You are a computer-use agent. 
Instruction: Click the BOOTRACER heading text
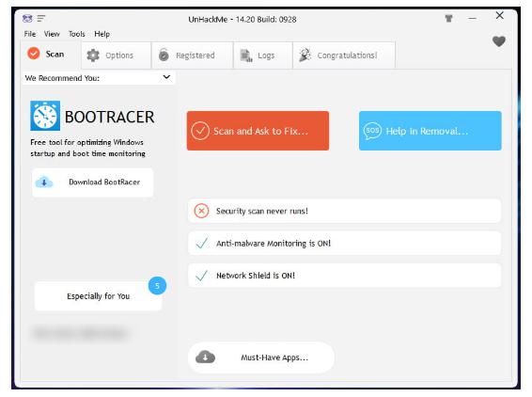coord(109,117)
